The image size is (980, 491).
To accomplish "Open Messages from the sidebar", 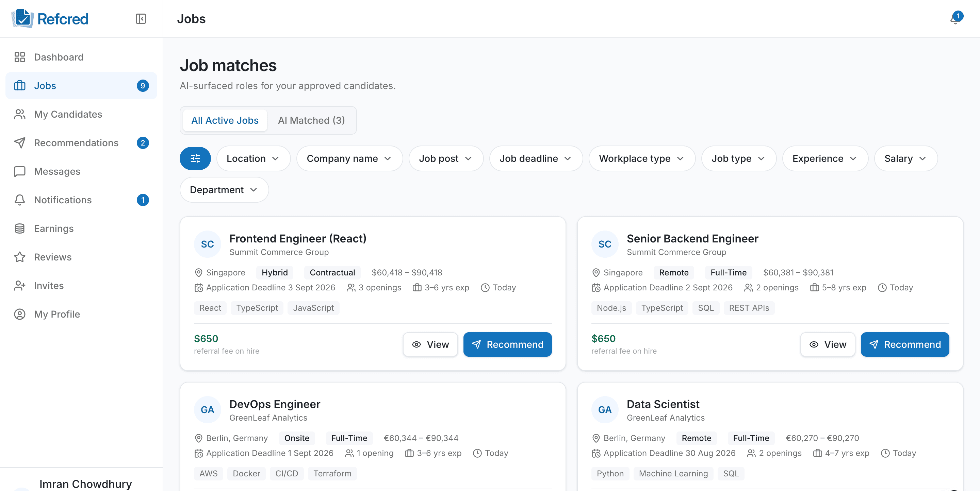I will [81, 171].
